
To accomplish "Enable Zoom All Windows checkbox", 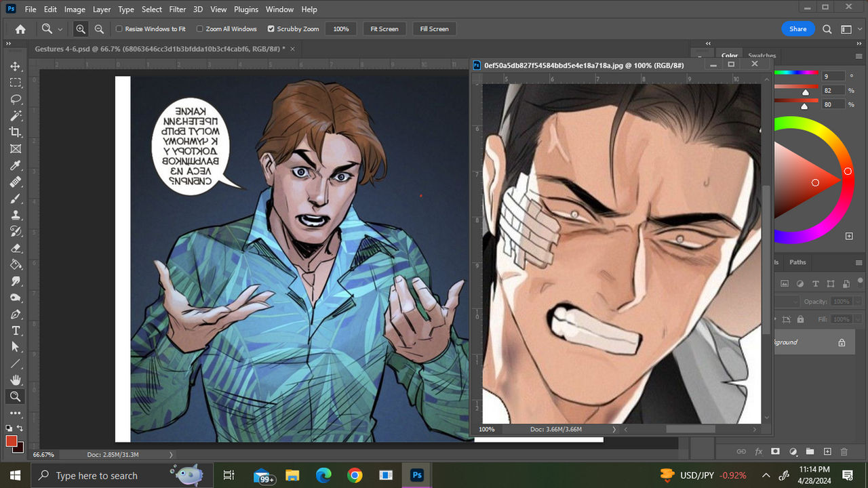I will [200, 29].
